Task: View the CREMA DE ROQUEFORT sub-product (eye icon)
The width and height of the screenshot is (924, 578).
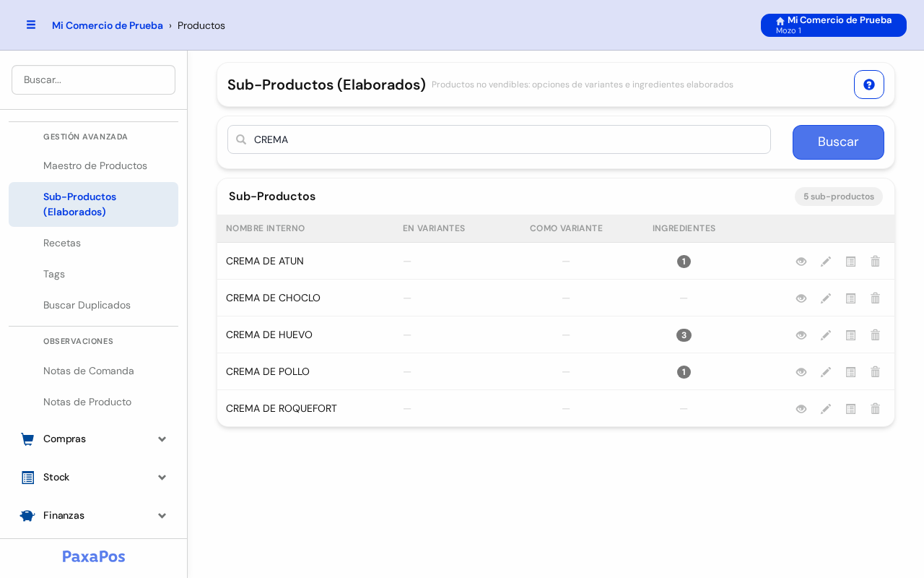Action: (x=801, y=409)
